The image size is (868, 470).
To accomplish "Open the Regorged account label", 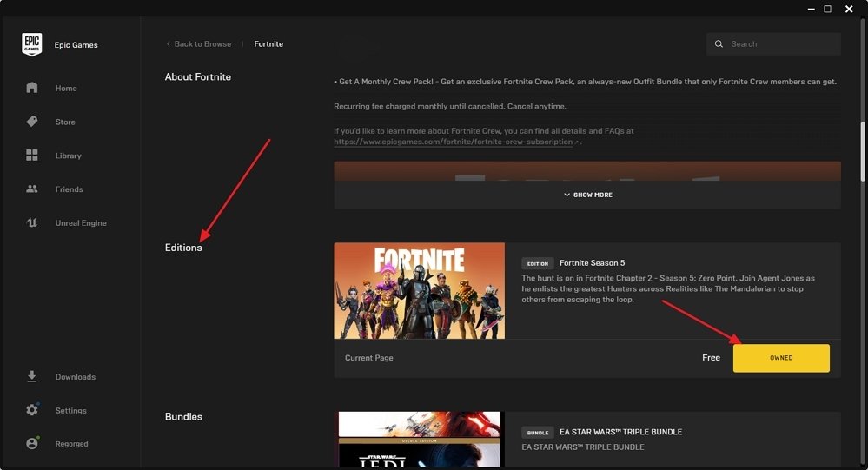I will [x=71, y=443].
